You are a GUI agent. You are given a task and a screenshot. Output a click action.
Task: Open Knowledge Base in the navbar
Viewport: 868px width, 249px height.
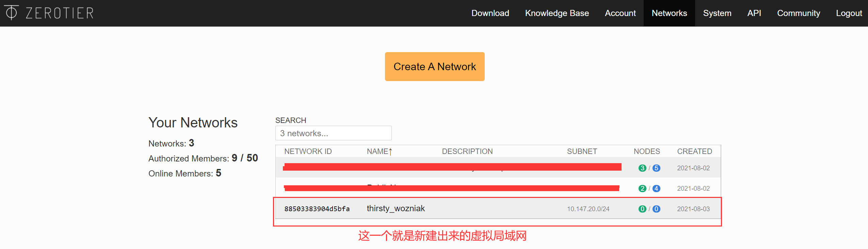click(557, 13)
